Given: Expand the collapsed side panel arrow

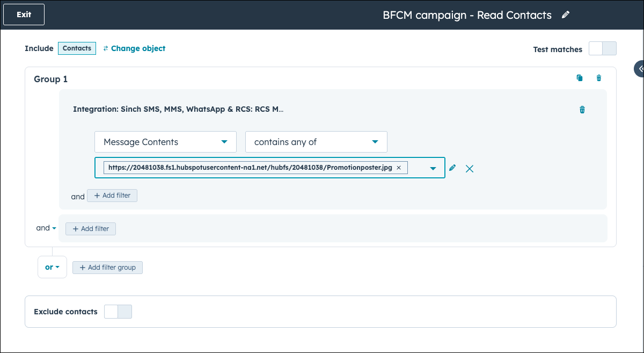Looking at the screenshot, I should pyautogui.click(x=640, y=69).
